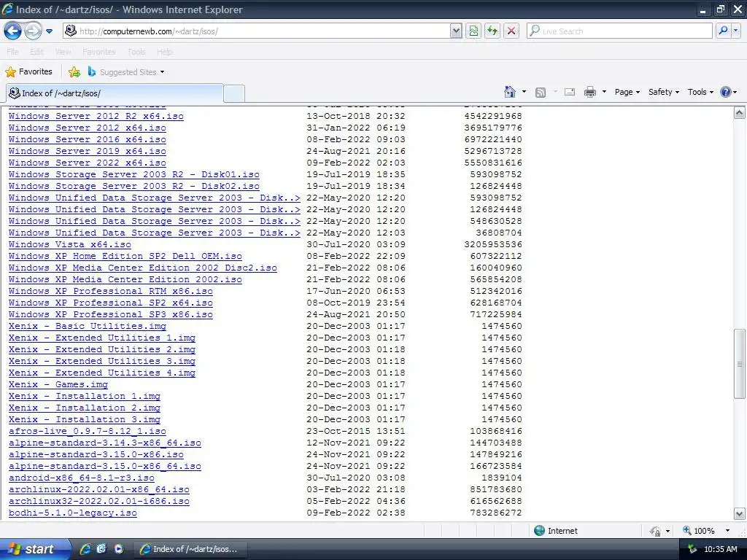Open afros-live_0.9.7-8.12_1.iso link

pyautogui.click(x=88, y=431)
